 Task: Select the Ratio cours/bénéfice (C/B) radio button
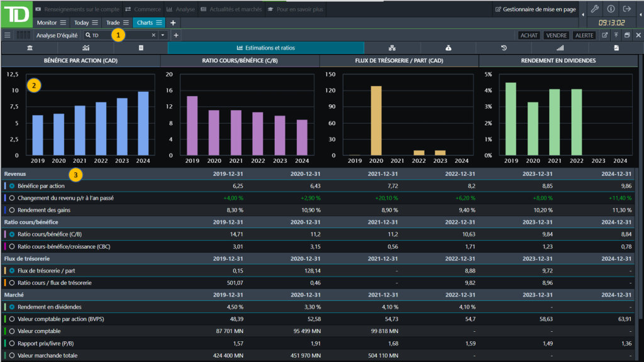point(12,234)
